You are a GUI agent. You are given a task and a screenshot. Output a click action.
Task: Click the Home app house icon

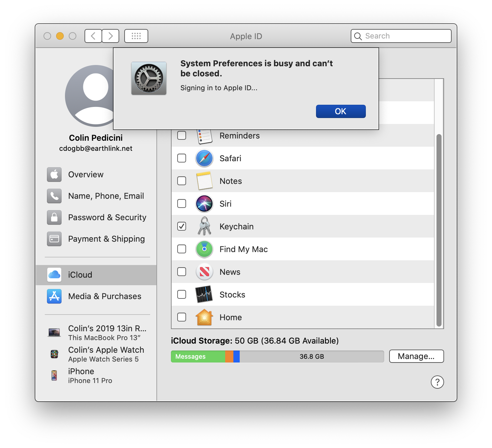pyautogui.click(x=204, y=317)
